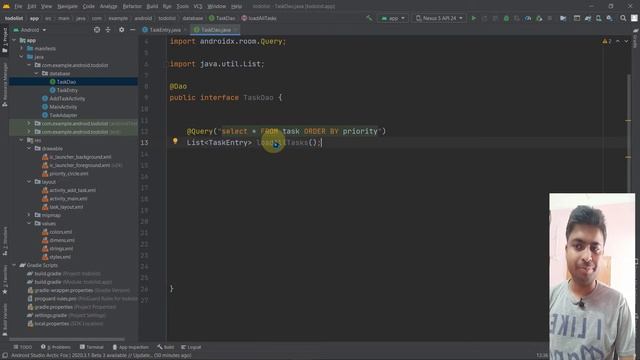Expand the mipmap folder
Screen dimensions: 640x360
(x=29, y=215)
